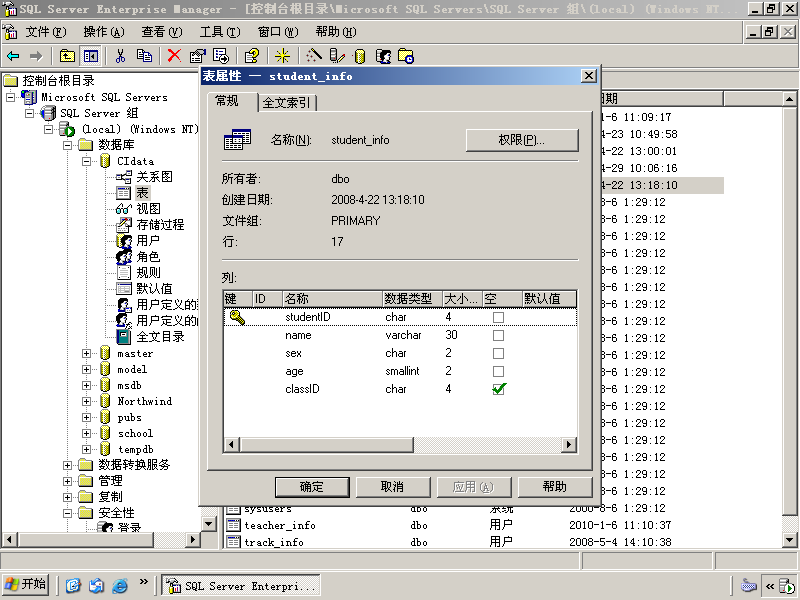This screenshot has height=600, width=800.
Task: Click the Back arrow toolbar icon
Action: point(13,56)
